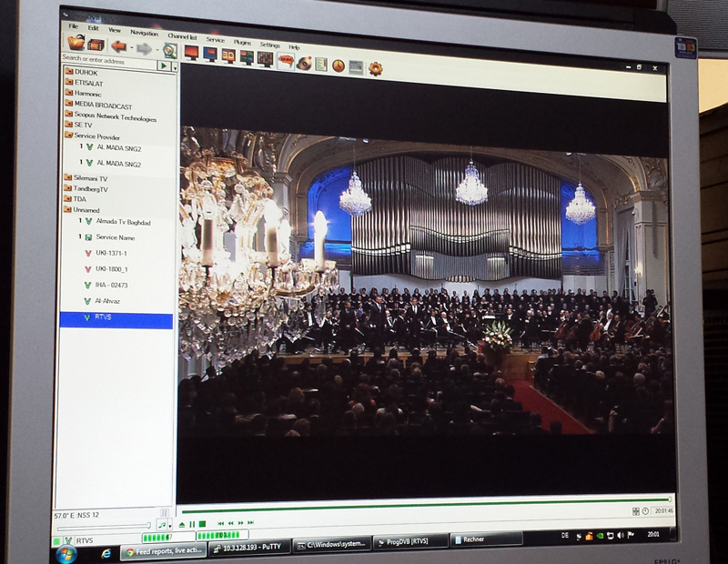Switch to the PuTTY window in the taskbar
This screenshot has width=728, height=564.
tap(246, 549)
